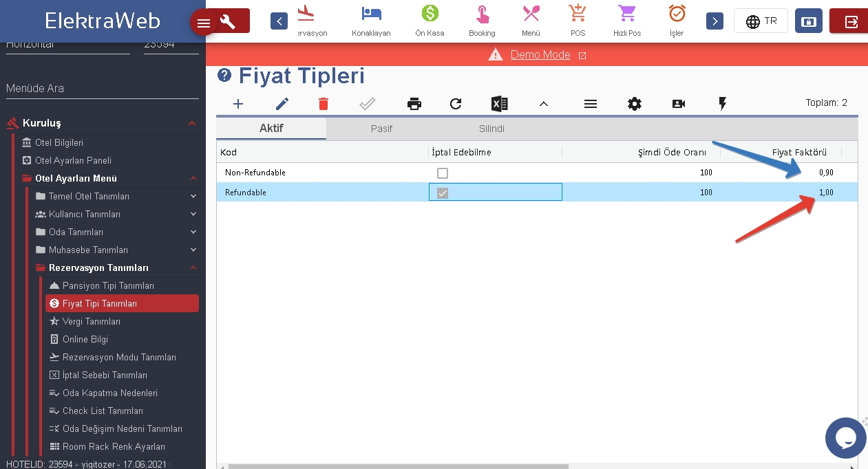Open grid settings gear icon
868x469 pixels.
point(635,104)
